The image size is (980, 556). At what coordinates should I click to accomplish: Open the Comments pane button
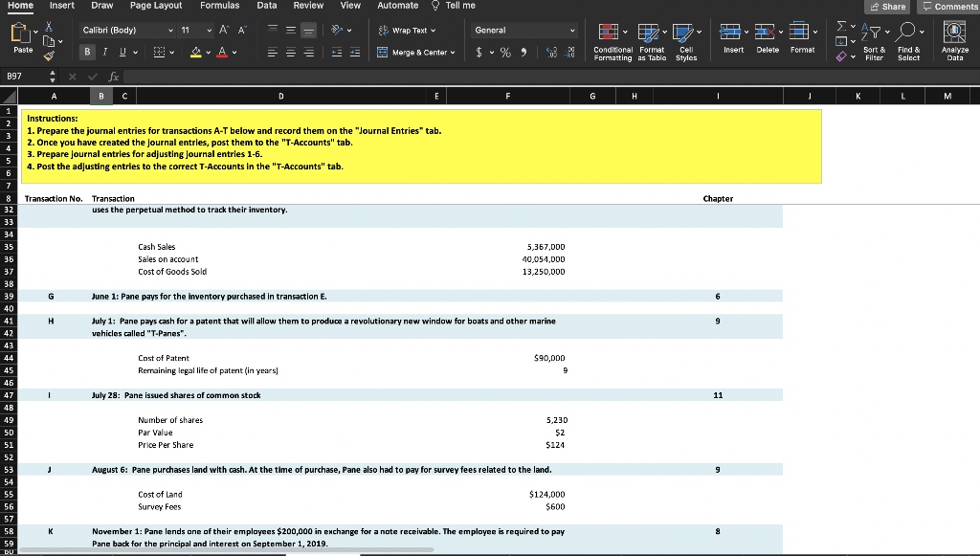950,7
